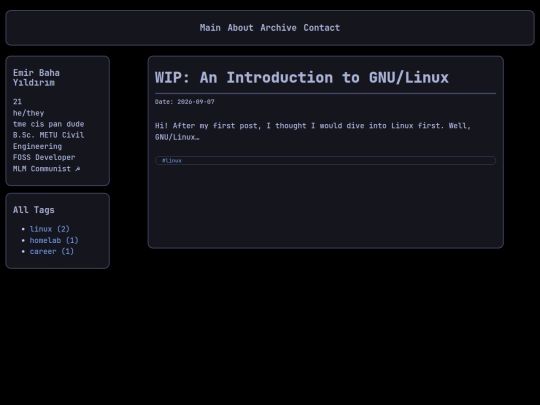Navigate to the Contact page

pyautogui.click(x=322, y=28)
